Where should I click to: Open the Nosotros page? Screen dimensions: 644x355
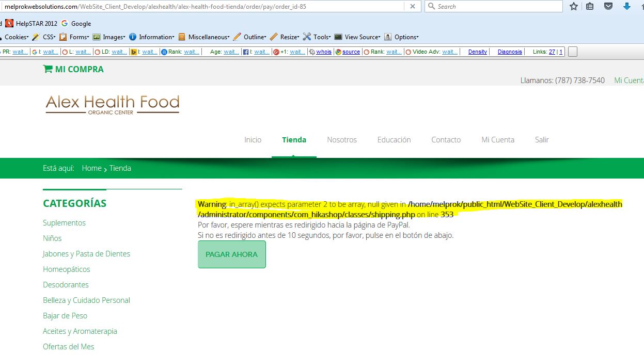[342, 140]
